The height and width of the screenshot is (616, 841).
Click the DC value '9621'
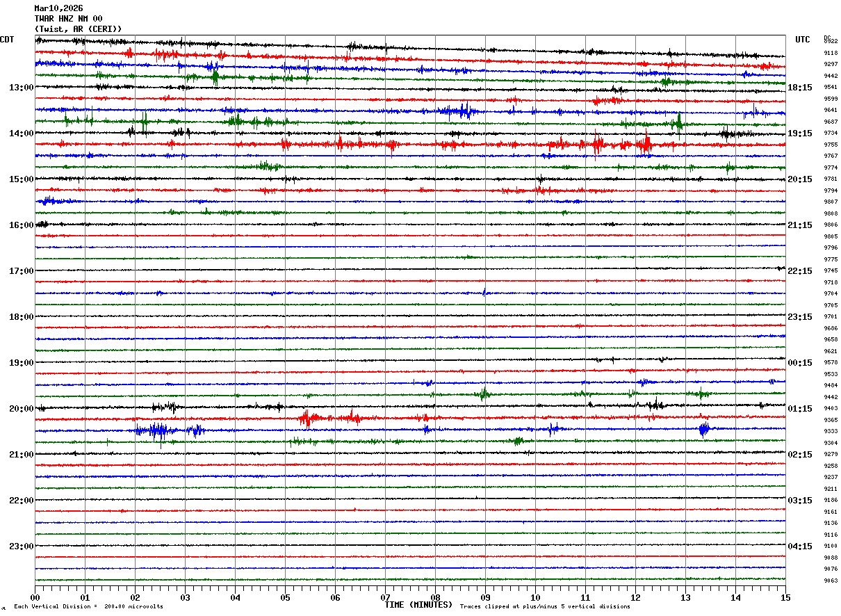(x=831, y=351)
